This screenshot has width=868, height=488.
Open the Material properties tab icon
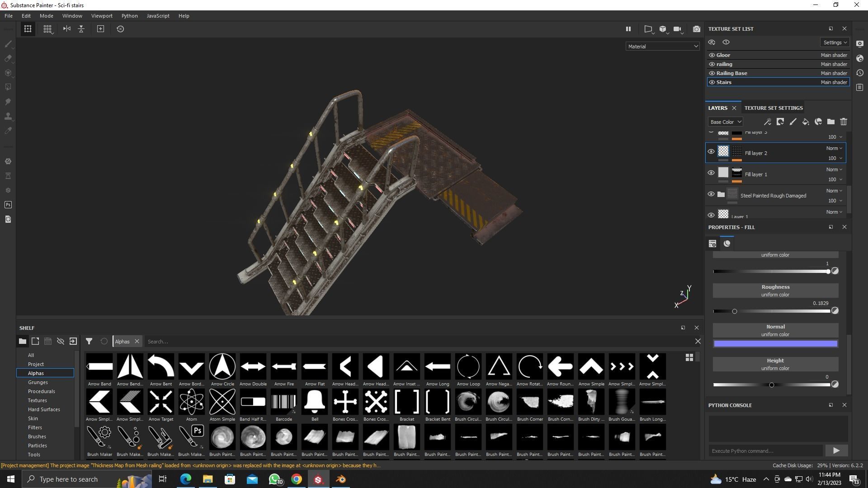727,244
